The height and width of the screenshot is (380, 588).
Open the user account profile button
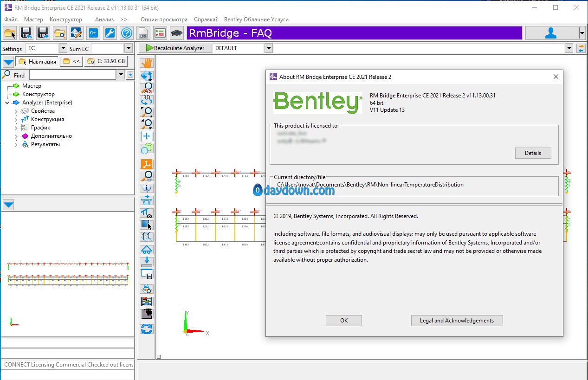coord(551,33)
